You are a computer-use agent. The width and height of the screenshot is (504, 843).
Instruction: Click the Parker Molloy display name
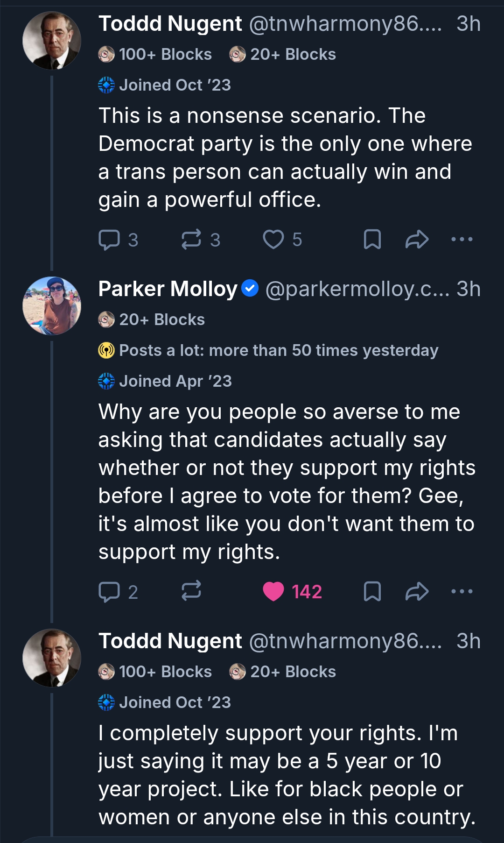click(x=168, y=289)
